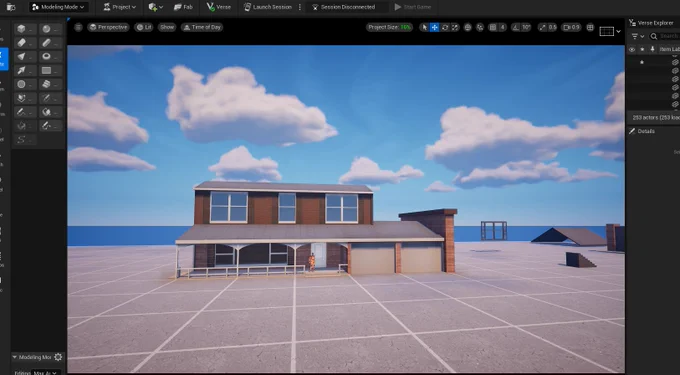Select the Cylinder shape tool
The width and height of the screenshot is (680, 375).
click(25, 43)
